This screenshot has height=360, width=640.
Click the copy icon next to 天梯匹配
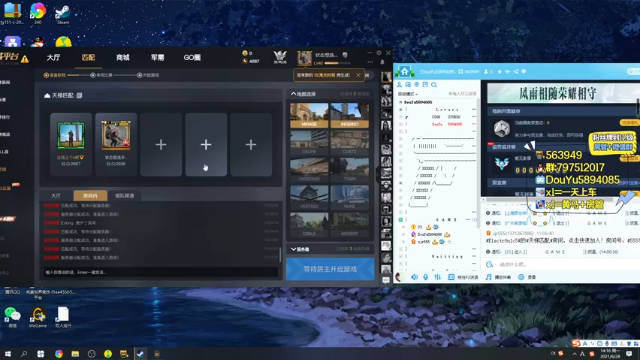80,95
